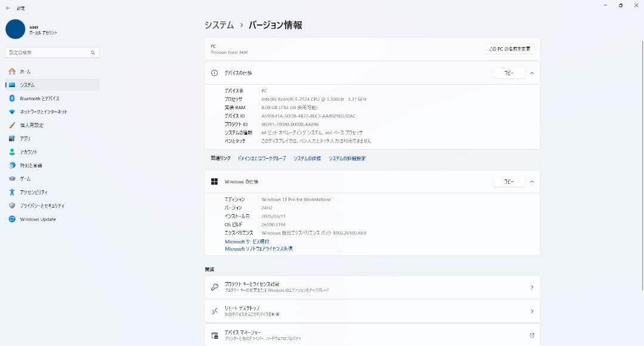The width and height of the screenshot is (644, 346).
Task: Collapse the Windows の仕様 section
Action: (x=531, y=181)
